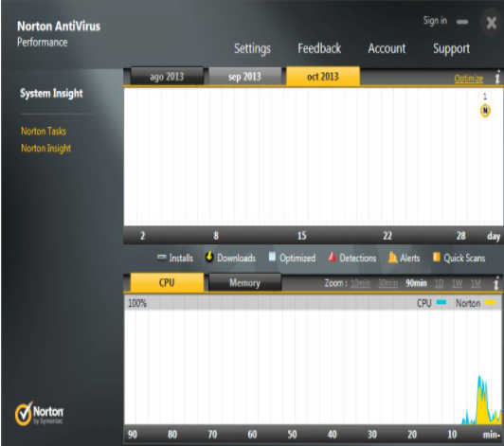Click the blue CPU legend swatch
Viewport: 504px width, 446px height.
441,302
